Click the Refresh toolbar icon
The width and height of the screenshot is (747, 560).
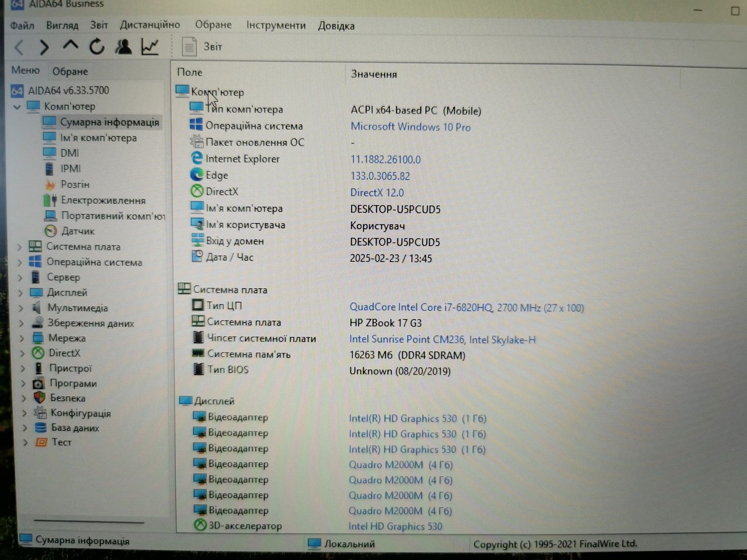tap(97, 46)
